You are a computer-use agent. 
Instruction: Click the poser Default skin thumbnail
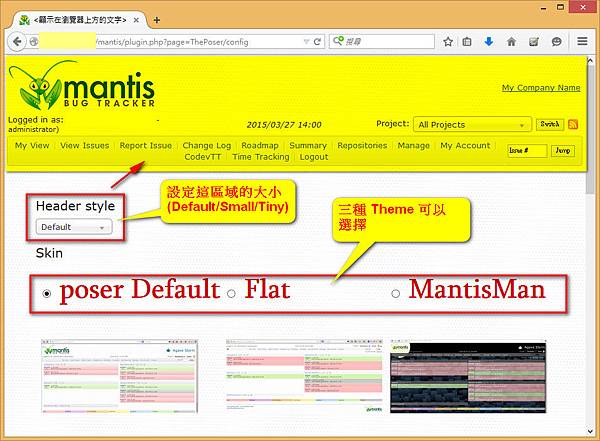[119, 376]
